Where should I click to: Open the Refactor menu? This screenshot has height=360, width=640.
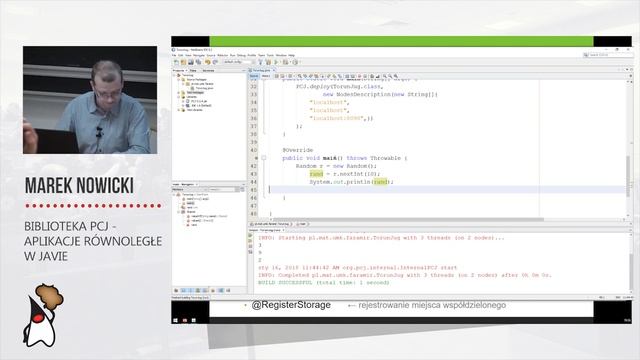[x=223, y=55]
